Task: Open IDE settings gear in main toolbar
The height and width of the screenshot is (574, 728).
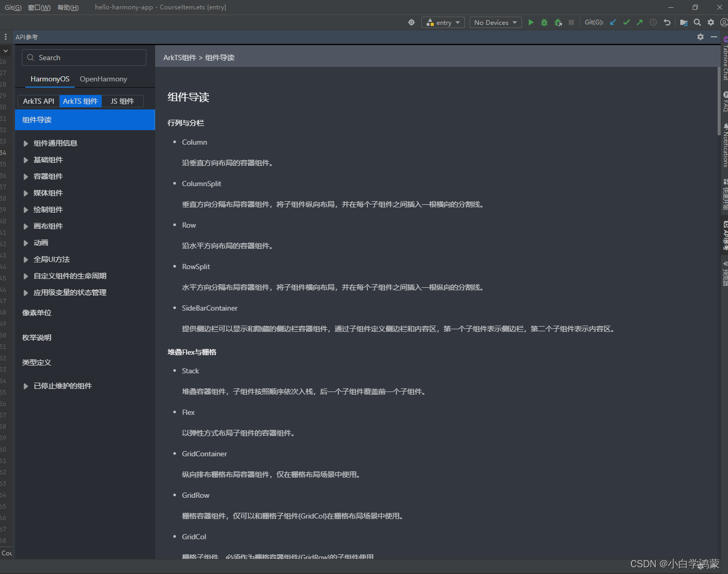Action: coord(711,22)
